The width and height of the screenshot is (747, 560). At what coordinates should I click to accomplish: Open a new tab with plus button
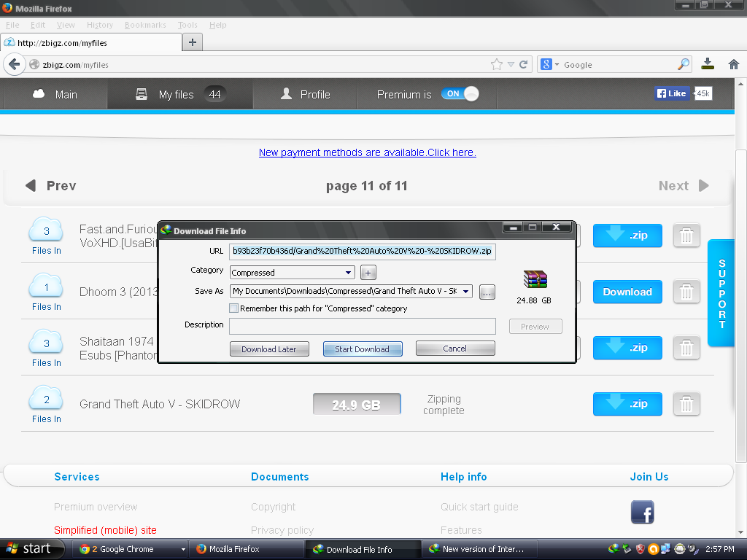pyautogui.click(x=193, y=42)
